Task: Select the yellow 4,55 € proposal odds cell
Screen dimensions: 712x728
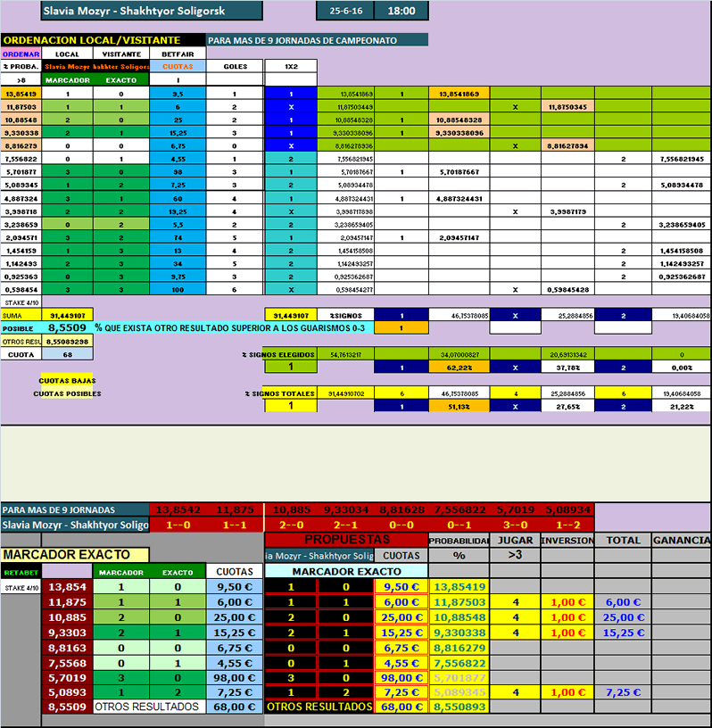Action: [402, 663]
